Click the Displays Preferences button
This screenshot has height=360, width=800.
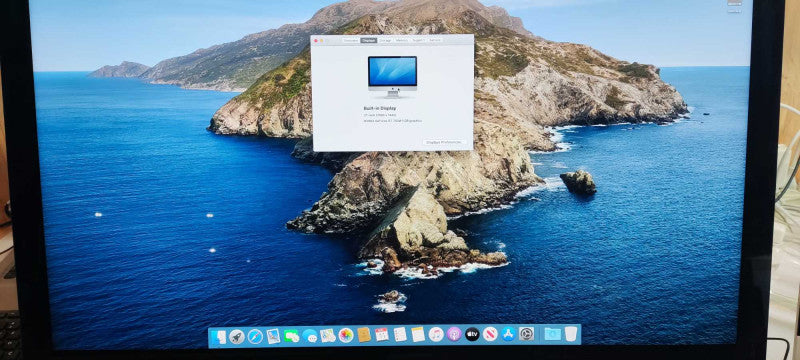pyautogui.click(x=444, y=142)
